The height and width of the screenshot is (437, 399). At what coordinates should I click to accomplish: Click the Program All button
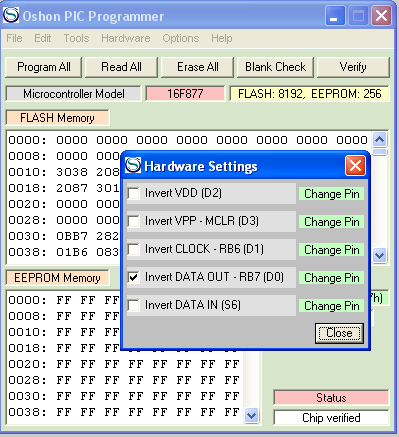click(x=44, y=67)
